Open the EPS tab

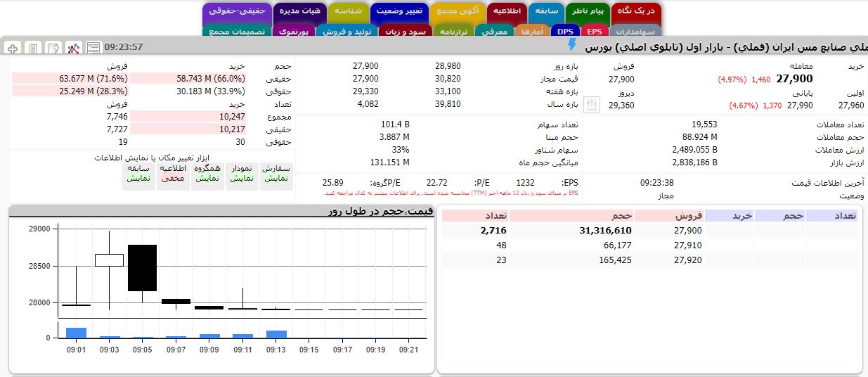tap(595, 32)
